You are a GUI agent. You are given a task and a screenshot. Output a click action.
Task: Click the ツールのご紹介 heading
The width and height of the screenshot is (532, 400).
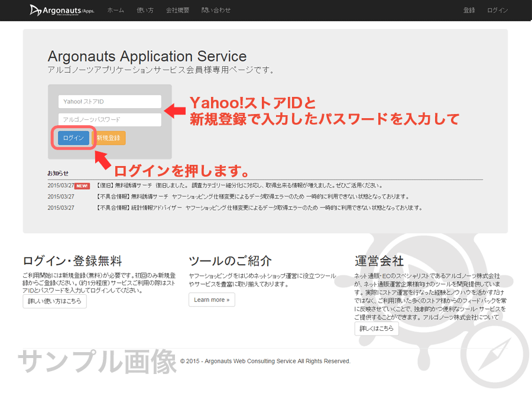coord(230,261)
